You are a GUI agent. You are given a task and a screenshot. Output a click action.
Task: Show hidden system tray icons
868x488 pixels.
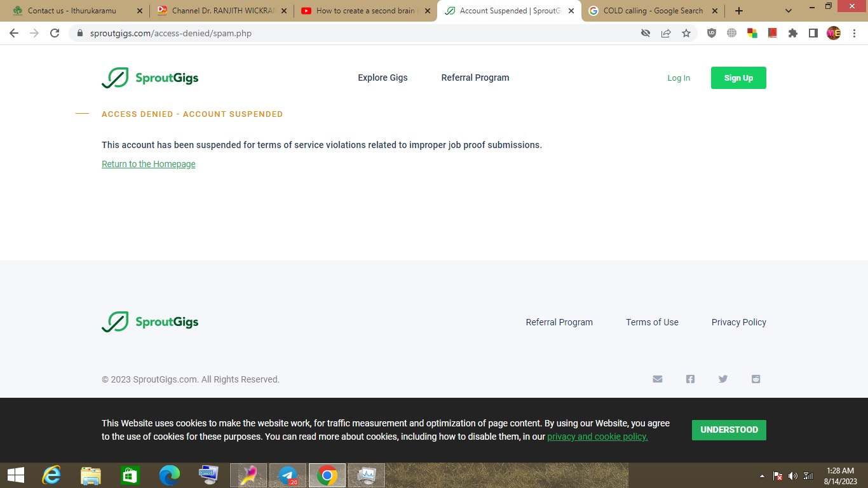click(x=762, y=476)
